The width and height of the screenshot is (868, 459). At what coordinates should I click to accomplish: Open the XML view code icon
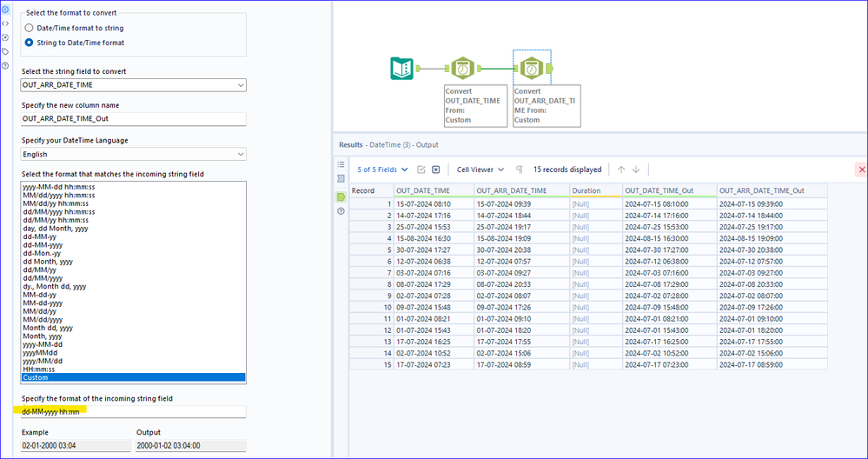[5, 23]
